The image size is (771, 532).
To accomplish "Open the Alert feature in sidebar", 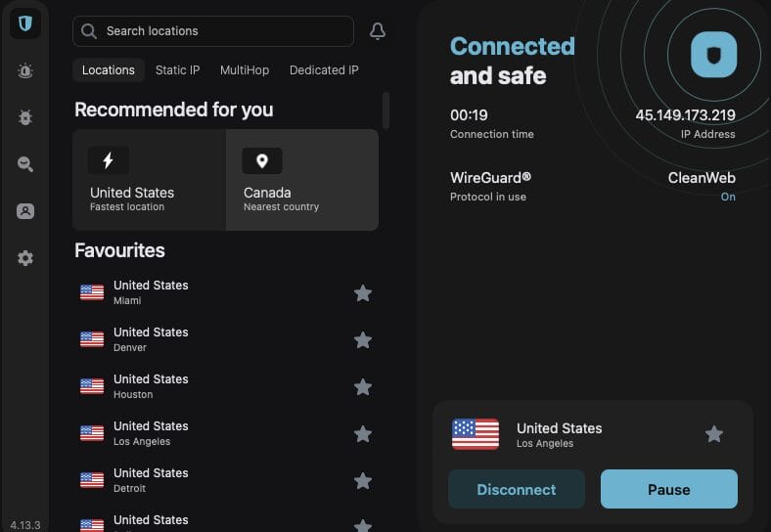I will click(x=25, y=70).
